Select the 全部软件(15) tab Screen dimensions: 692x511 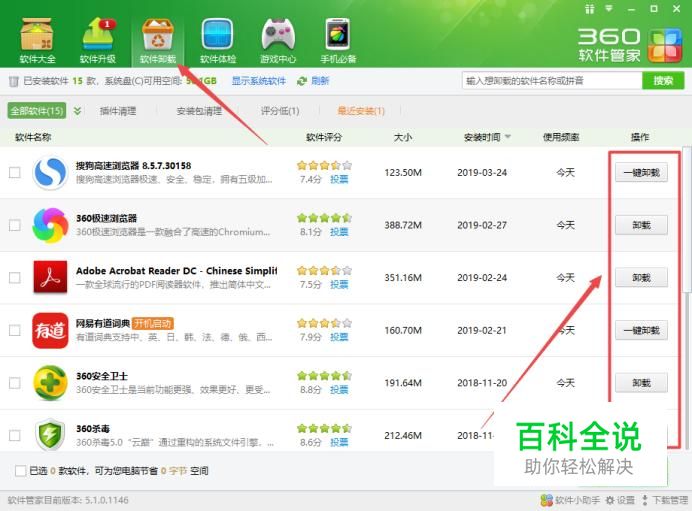point(37,111)
